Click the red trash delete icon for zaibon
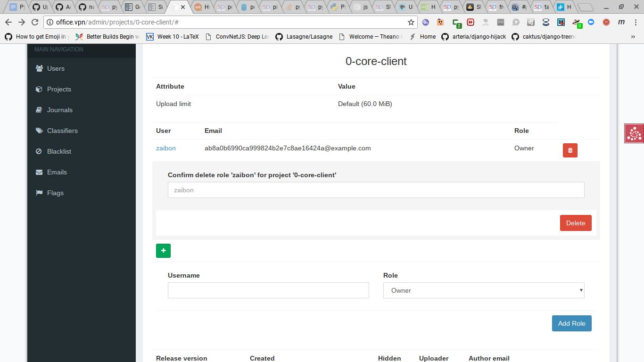644x362 pixels. pos(570,150)
